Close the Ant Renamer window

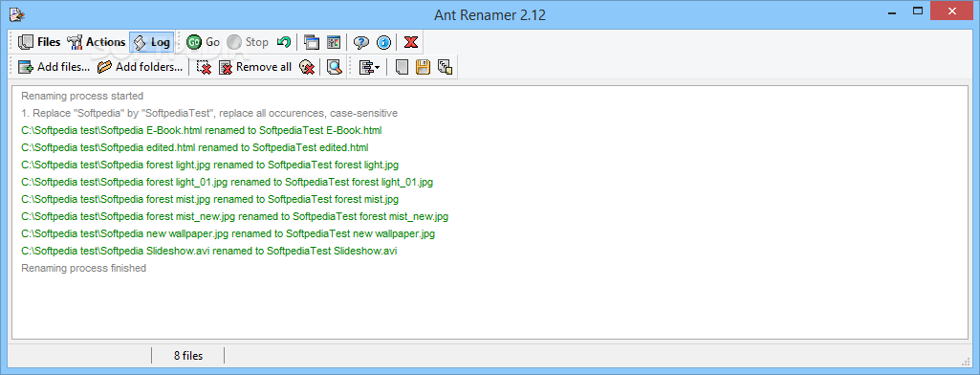(x=952, y=11)
